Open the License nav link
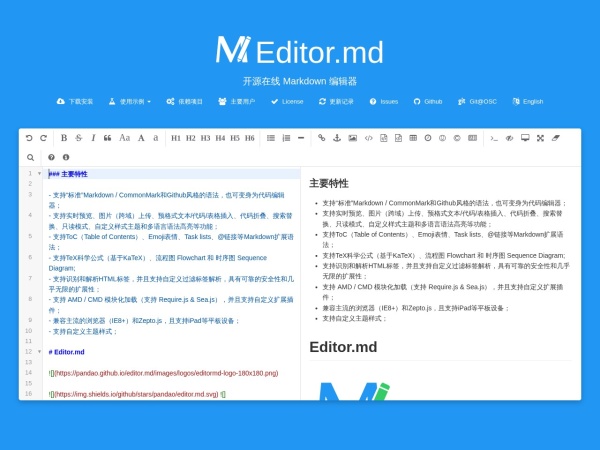The height and width of the screenshot is (450, 600). [287, 101]
